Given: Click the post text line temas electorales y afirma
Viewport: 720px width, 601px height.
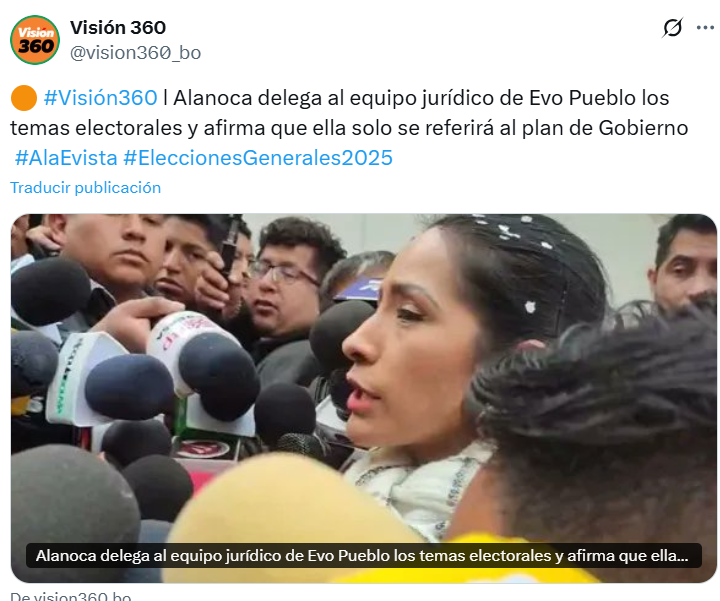Looking at the screenshot, I should 349,128.
